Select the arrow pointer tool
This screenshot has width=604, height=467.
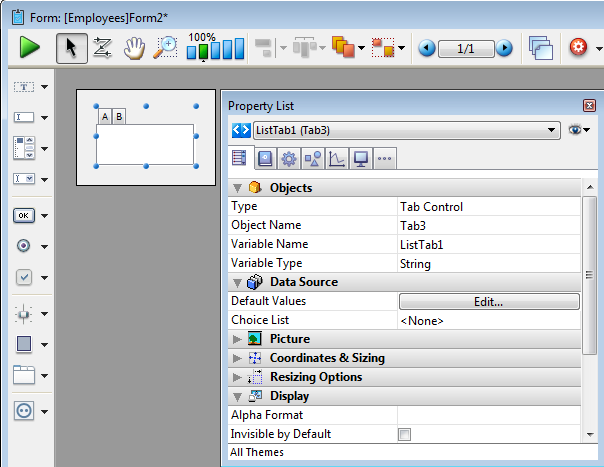(x=71, y=47)
